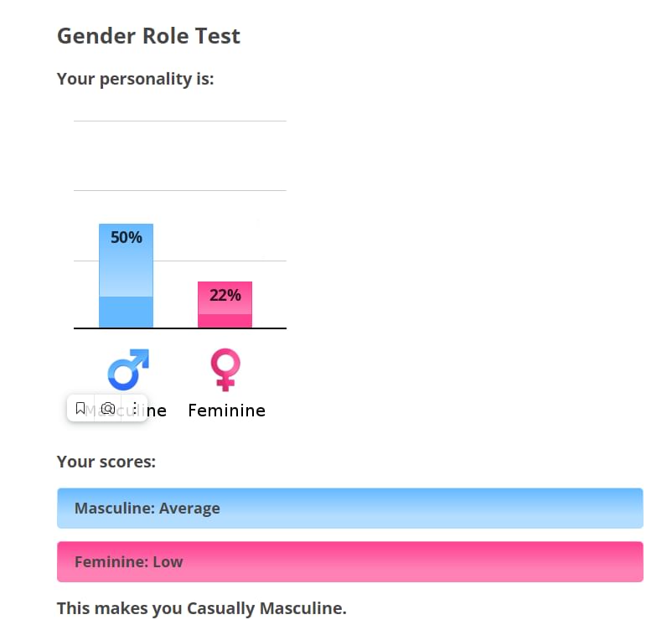Click the 'Your scores:' heading
The image size is (672, 625).
(106, 462)
